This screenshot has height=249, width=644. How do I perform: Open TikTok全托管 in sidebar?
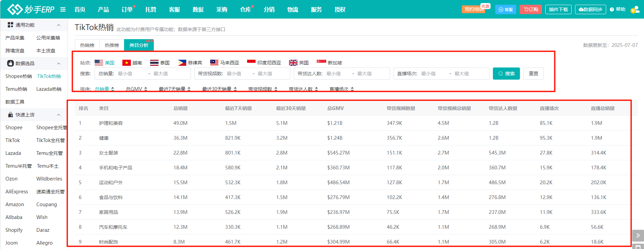pos(51,140)
